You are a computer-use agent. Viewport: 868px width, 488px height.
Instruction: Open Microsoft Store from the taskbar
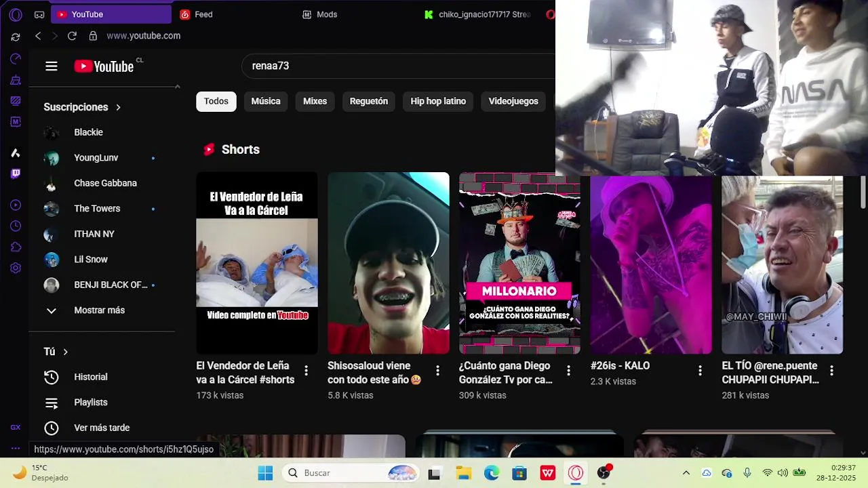(519, 473)
